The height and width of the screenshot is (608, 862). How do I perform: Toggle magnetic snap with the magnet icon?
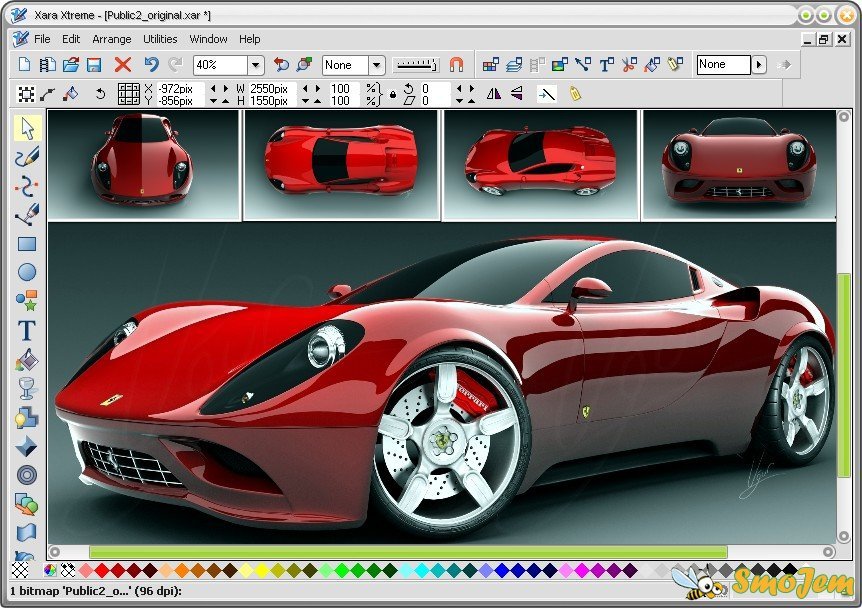coord(456,65)
